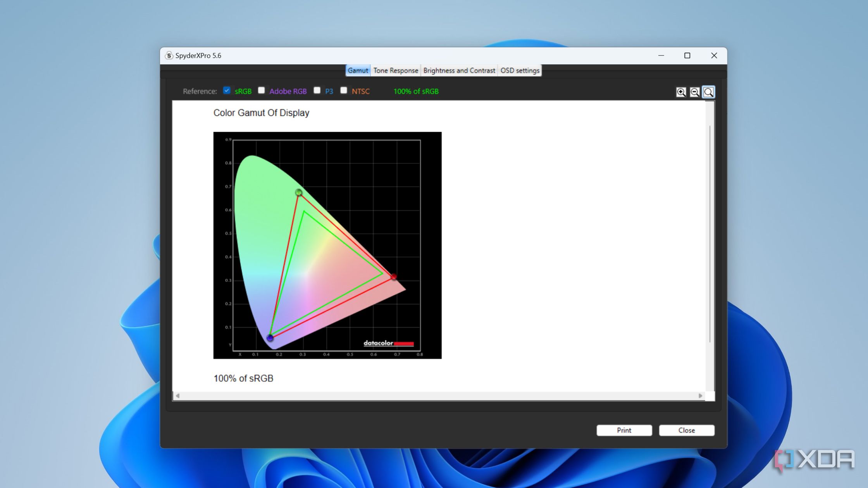Click the blue primary point on chart
This screenshot has width=868, height=488.
point(270,338)
